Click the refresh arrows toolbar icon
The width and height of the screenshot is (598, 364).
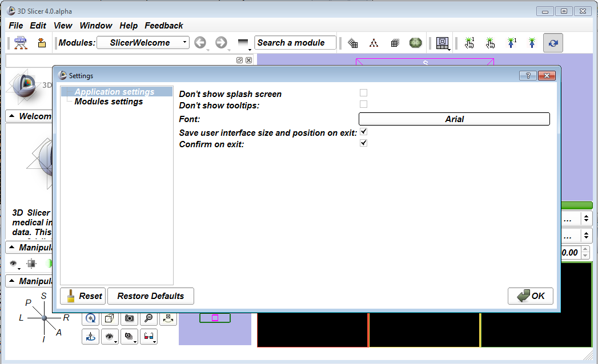[x=553, y=43]
